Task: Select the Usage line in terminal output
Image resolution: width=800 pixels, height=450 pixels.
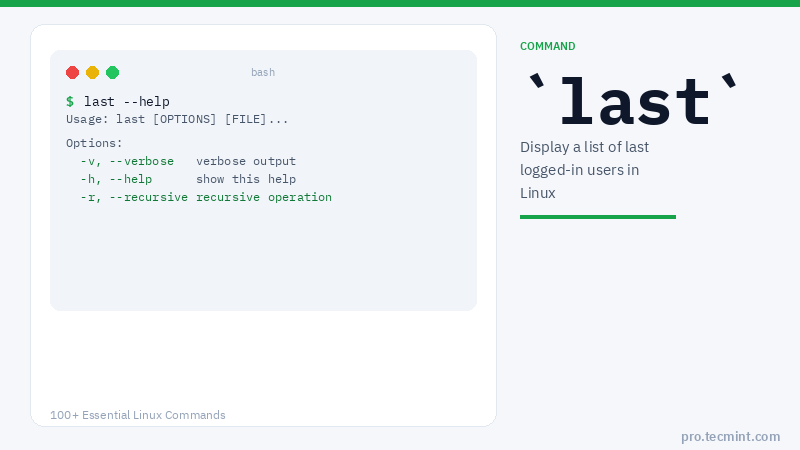Action: coord(177,119)
